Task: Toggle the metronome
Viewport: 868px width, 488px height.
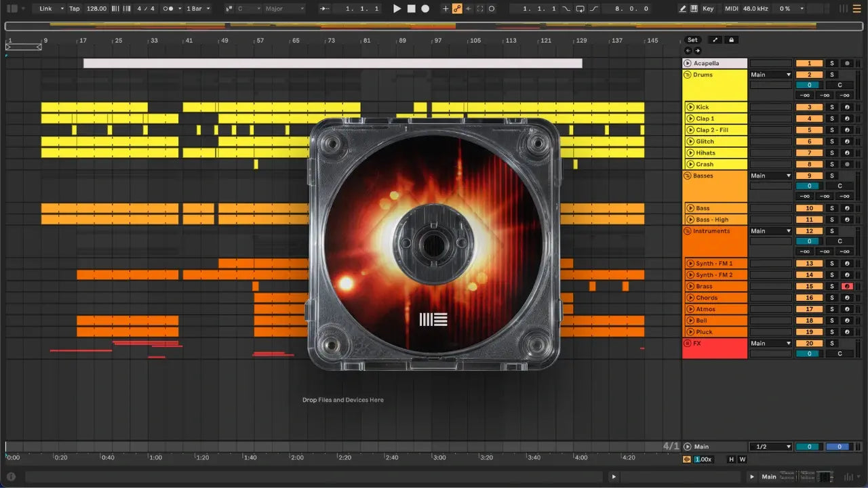Action: [168, 9]
